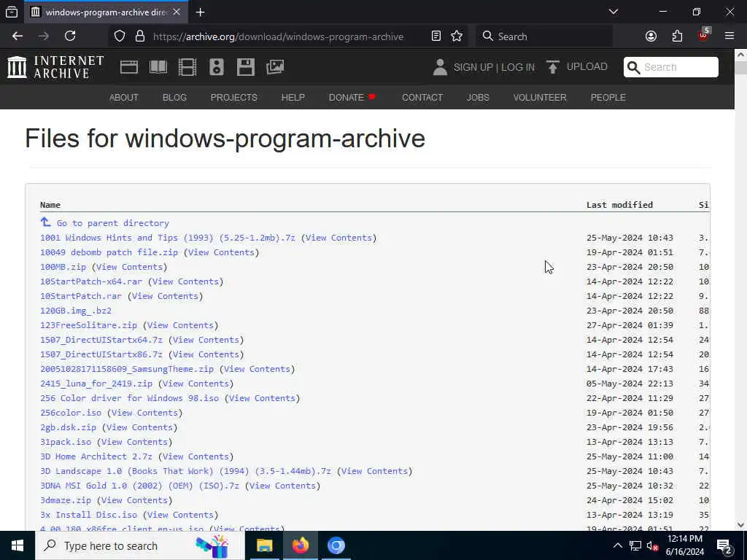Reload the page
The image size is (747, 560).
(70, 36)
